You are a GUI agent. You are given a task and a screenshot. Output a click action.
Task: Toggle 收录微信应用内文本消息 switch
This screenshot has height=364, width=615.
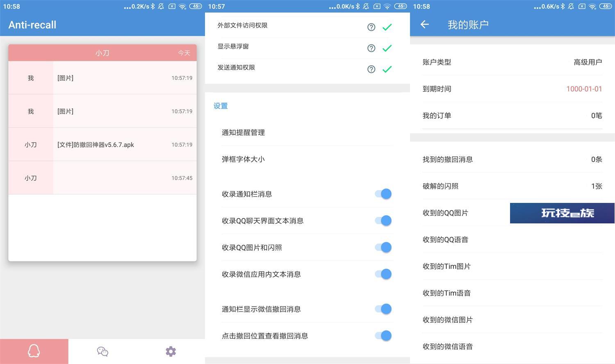point(383,274)
